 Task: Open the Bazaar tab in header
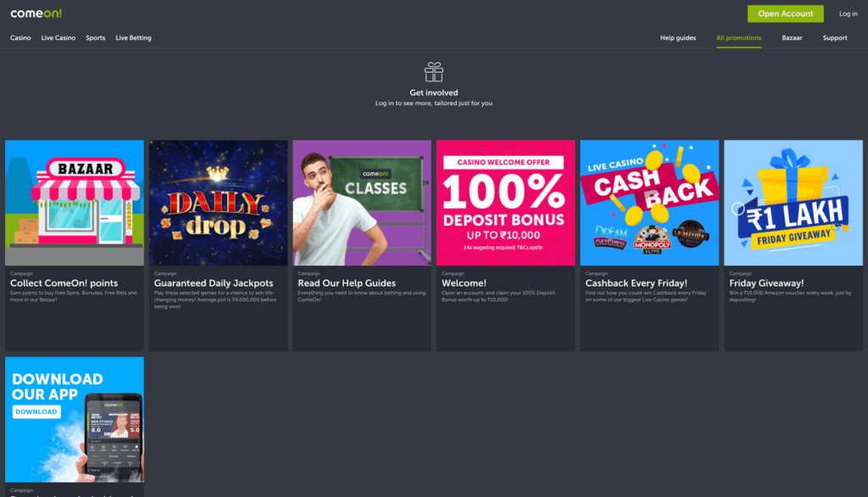point(792,37)
